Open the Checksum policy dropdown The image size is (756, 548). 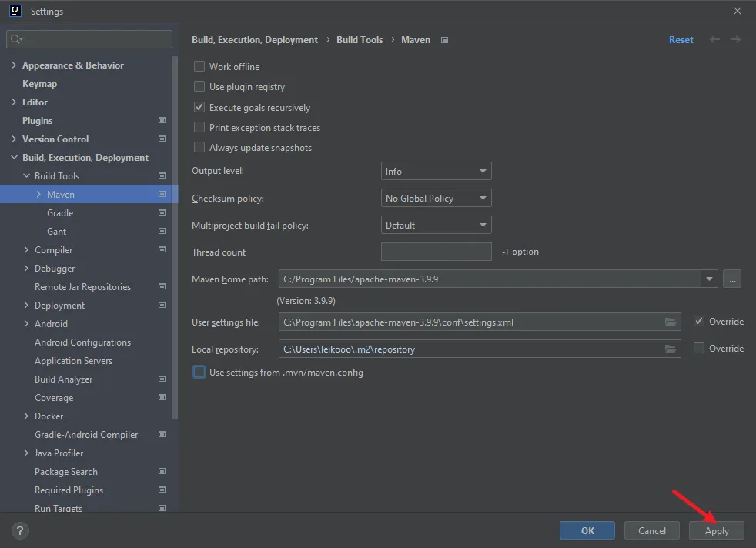coord(437,198)
